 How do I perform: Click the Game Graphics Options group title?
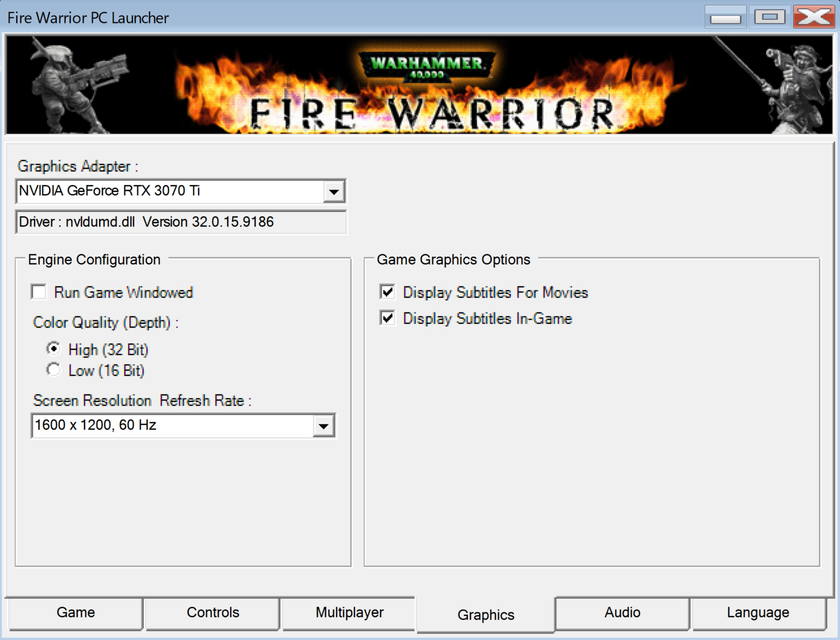pyautogui.click(x=454, y=259)
